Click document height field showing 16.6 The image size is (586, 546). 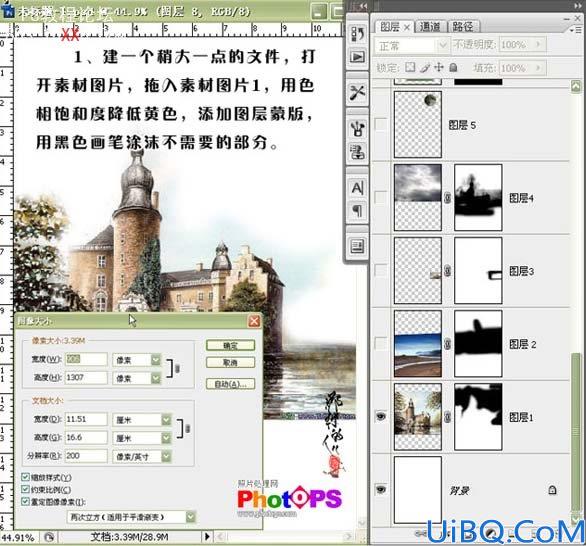[x=86, y=438]
